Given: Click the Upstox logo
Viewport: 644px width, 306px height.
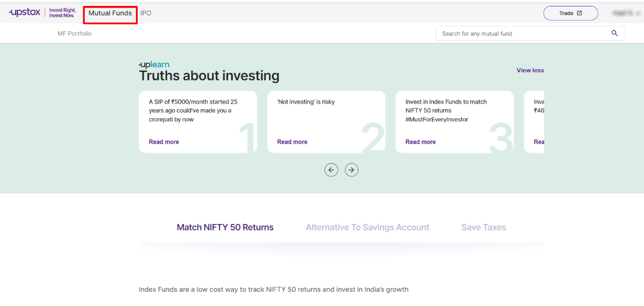Looking at the screenshot, I should click(25, 13).
